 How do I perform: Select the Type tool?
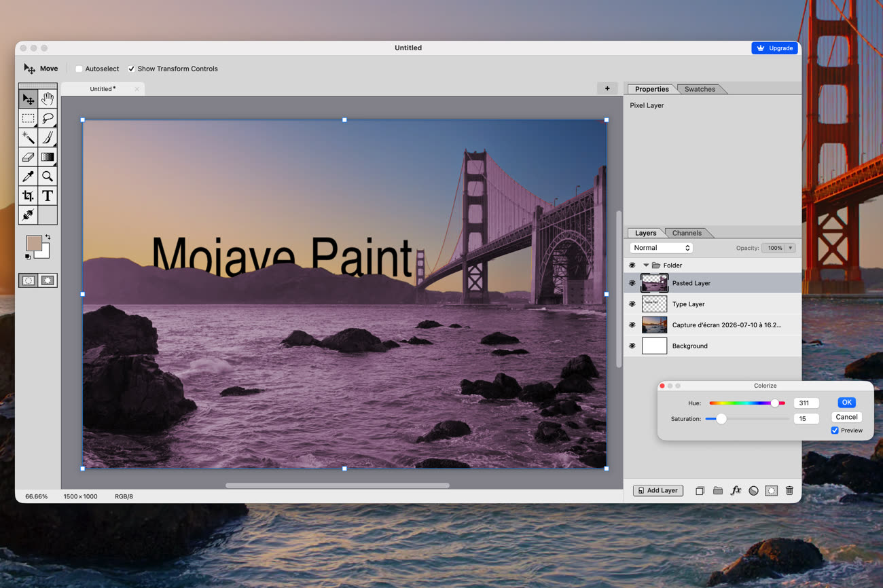[x=48, y=196]
